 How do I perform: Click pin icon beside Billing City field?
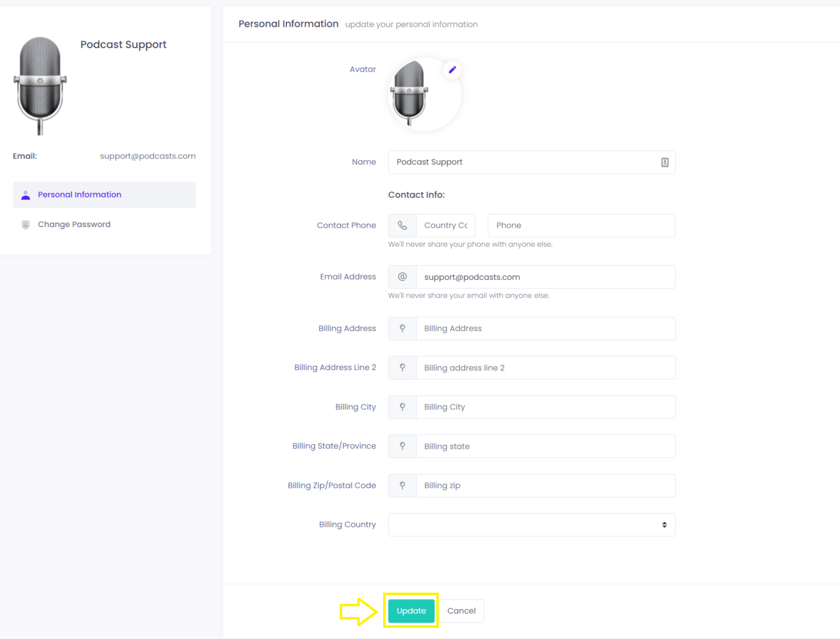[x=402, y=407]
